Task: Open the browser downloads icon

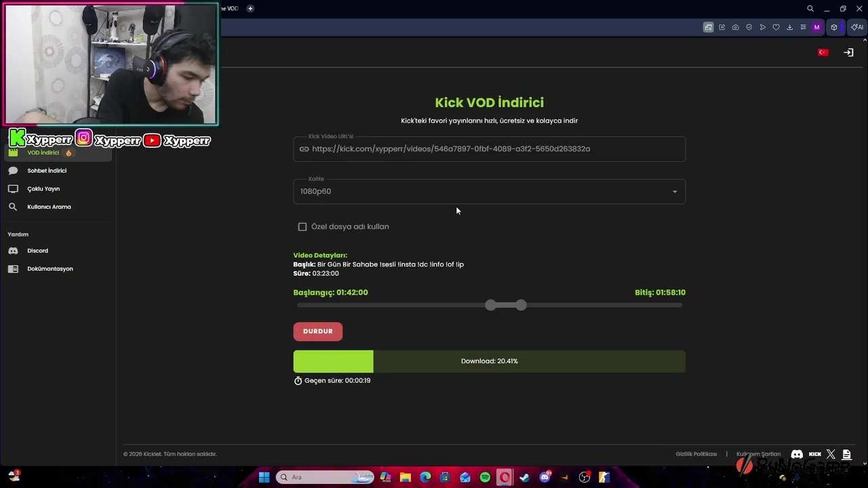Action: click(x=789, y=27)
